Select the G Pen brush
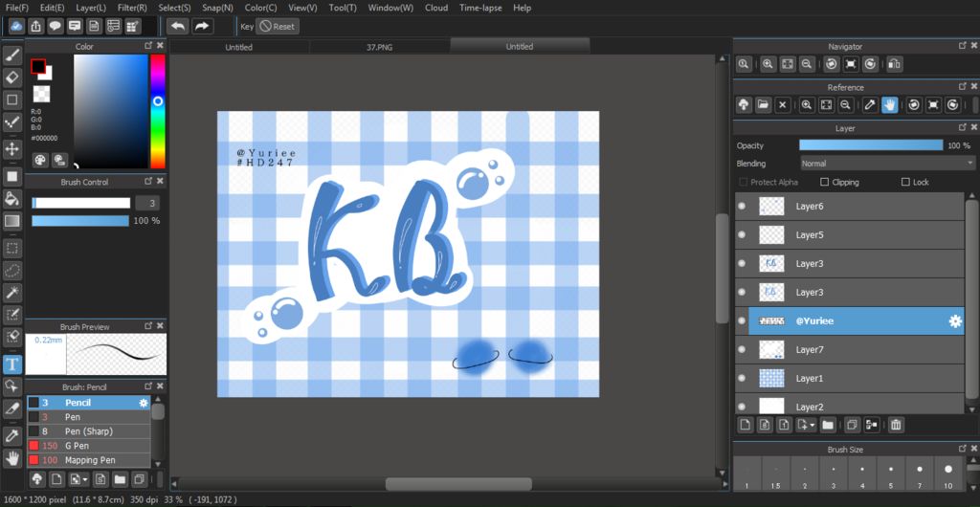Image resolution: width=980 pixels, height=507 pixels. pos(88,446)
